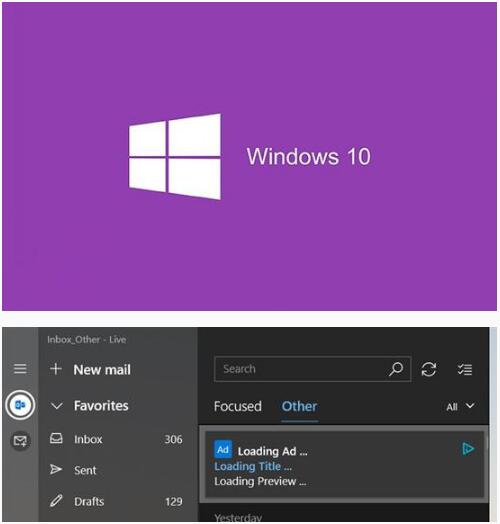Viewport: 500px width, 524px height.
Task: Collapse the Favorites chevron
Action: (56, 406)
